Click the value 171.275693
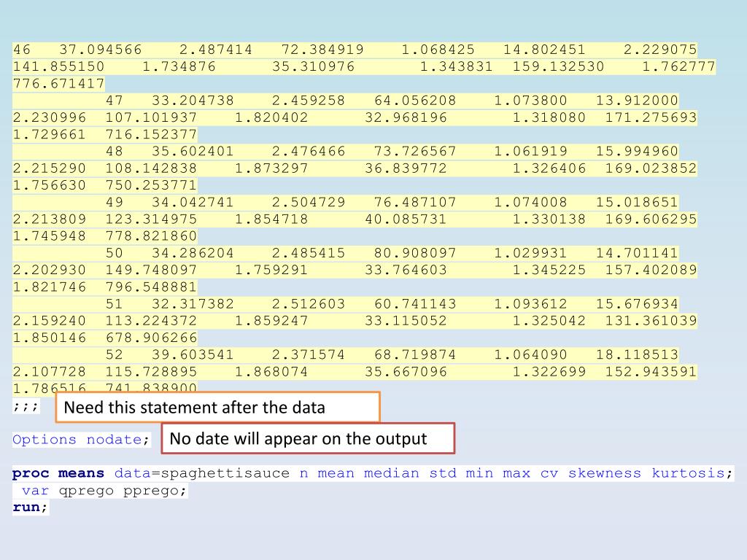This screenshot has width=747, height=560. [x=651, y=117]
